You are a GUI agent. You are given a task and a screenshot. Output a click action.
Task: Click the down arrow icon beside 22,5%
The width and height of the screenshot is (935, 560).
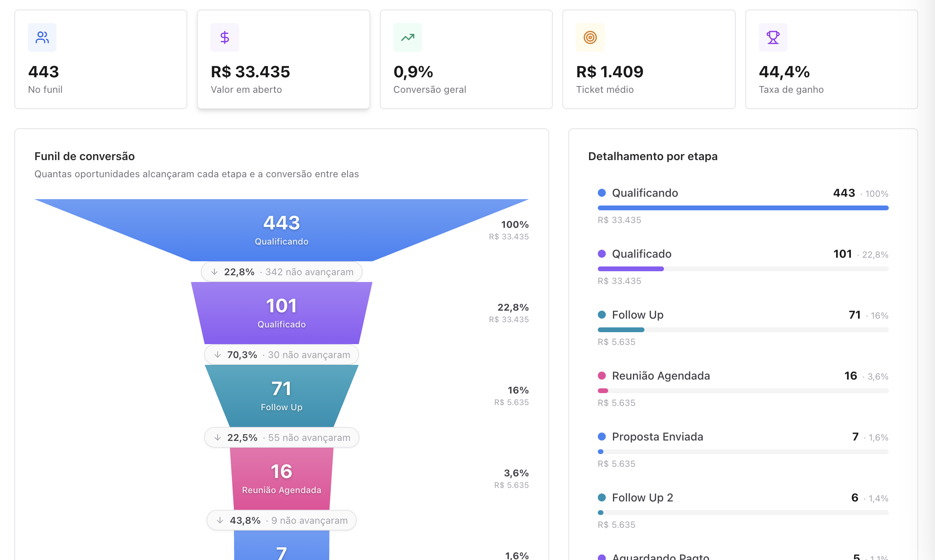(218, 437)
